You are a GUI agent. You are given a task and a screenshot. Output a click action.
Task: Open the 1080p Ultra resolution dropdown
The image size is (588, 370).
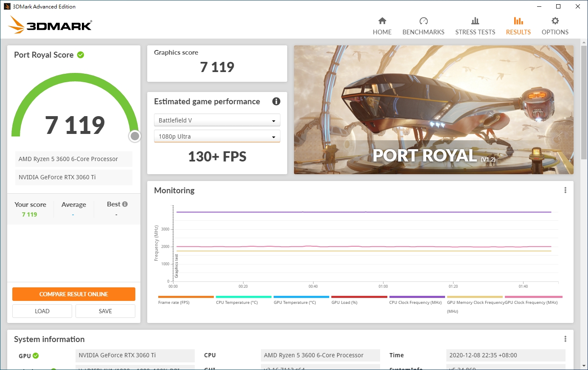pos(217,136)
